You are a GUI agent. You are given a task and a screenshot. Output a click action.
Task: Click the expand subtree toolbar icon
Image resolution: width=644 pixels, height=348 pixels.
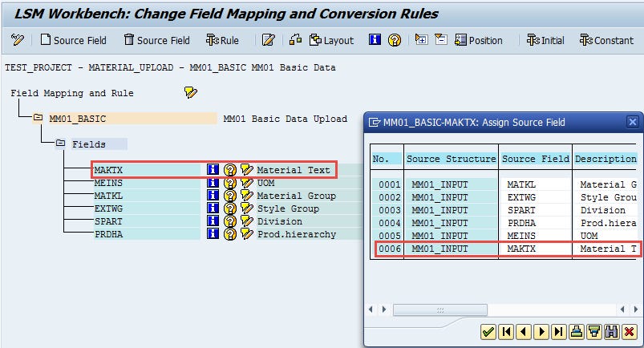tap(421, 39)
